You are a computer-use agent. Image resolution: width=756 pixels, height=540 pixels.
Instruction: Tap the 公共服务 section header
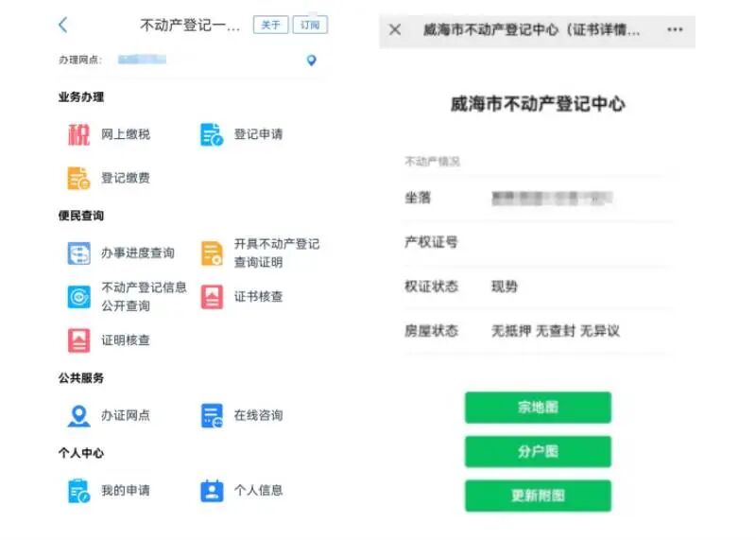coord(81,378)
